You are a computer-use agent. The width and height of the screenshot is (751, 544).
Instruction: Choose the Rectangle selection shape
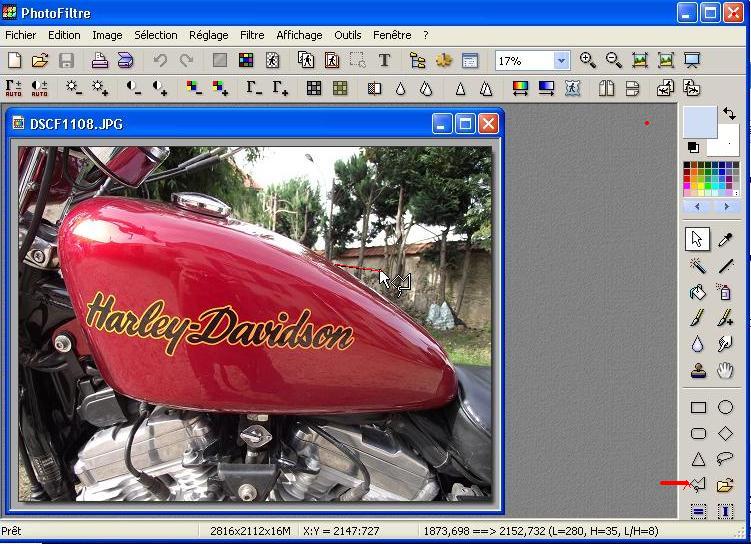pyautogui.click(x=698, y=407)
